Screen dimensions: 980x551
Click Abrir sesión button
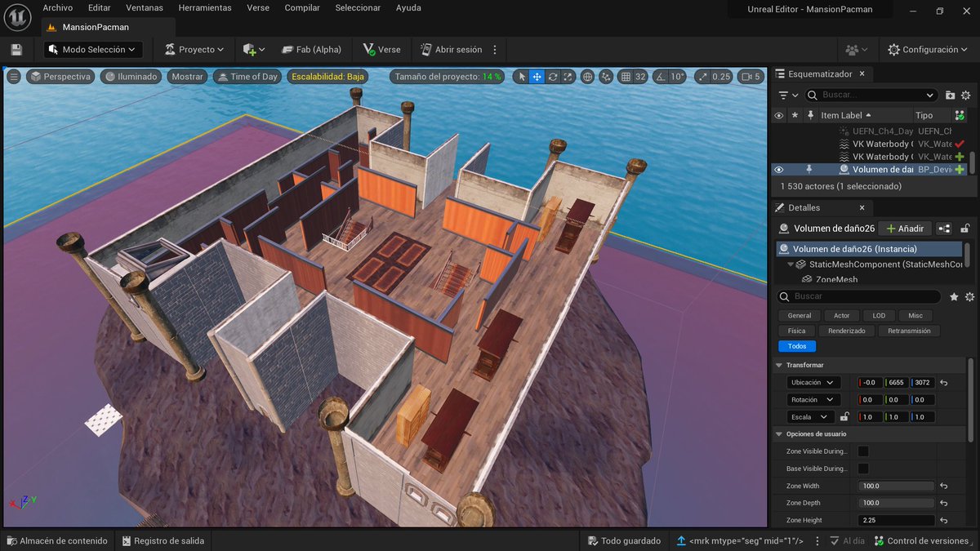(452, 50)
